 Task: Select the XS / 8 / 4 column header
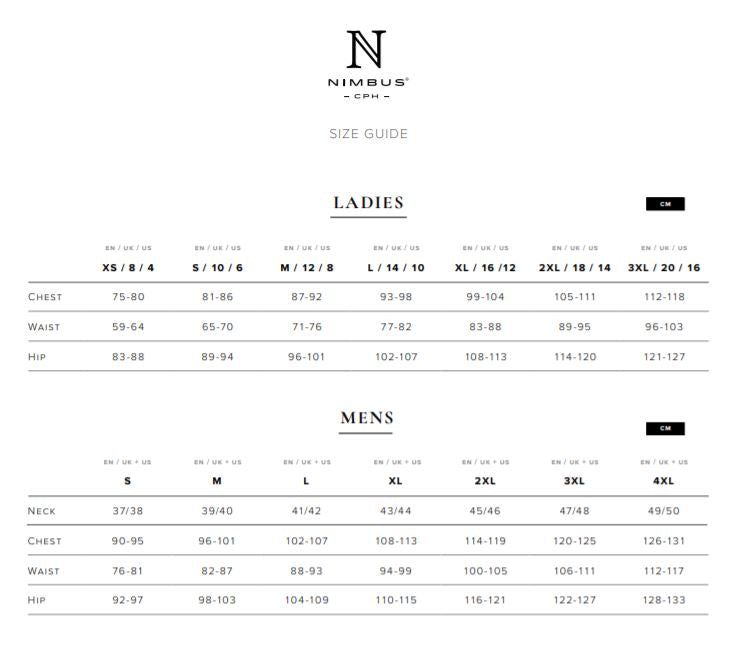[x=128, y=268]
